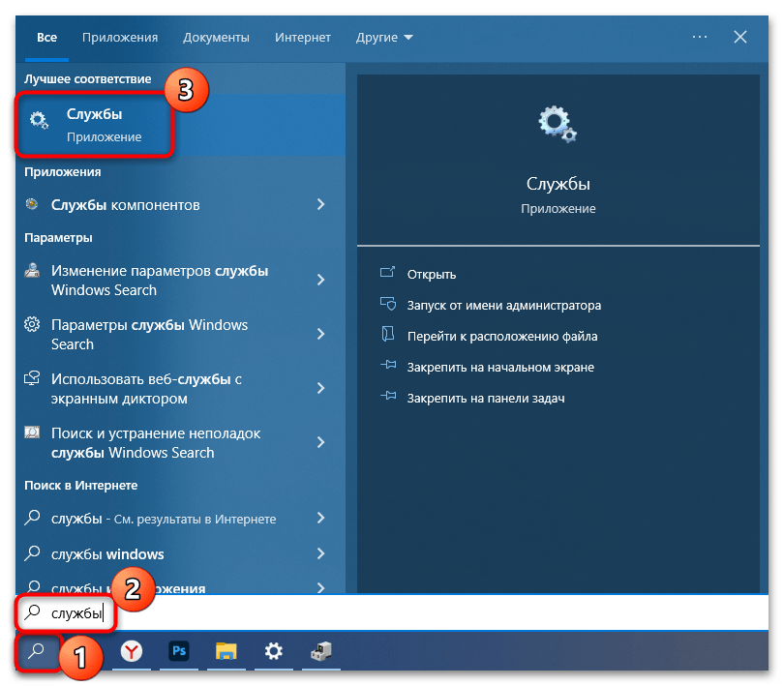Expand 'Использовать веб-службы' result arrow
Image resolution: width=784 pixels, height=686 pixels.
click(320, 389)
